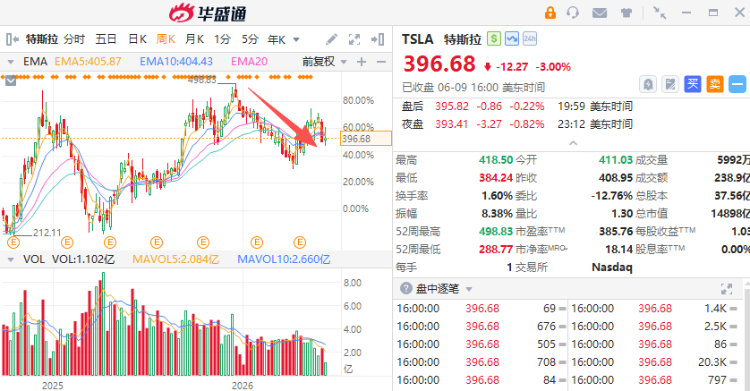Switch to the 日K daily chart tab
Screen dimensions: 750x391
137,39
